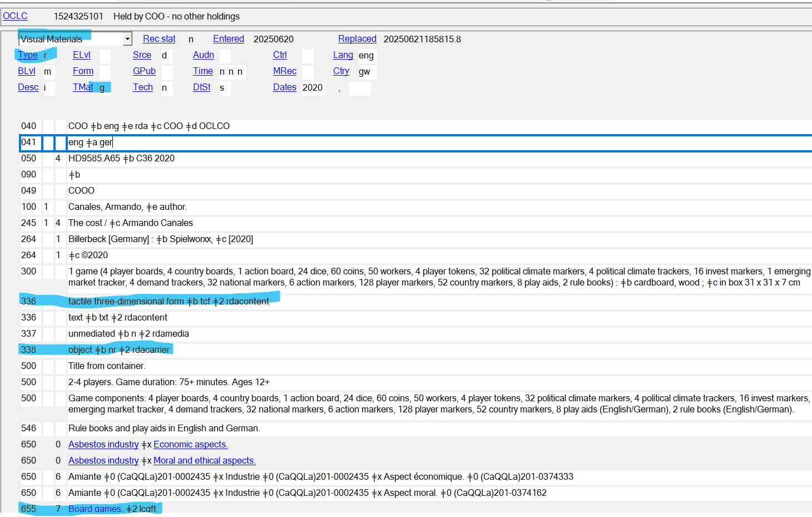Follow the Moral and ethical aspects link
812x517 pixels.
205,460
